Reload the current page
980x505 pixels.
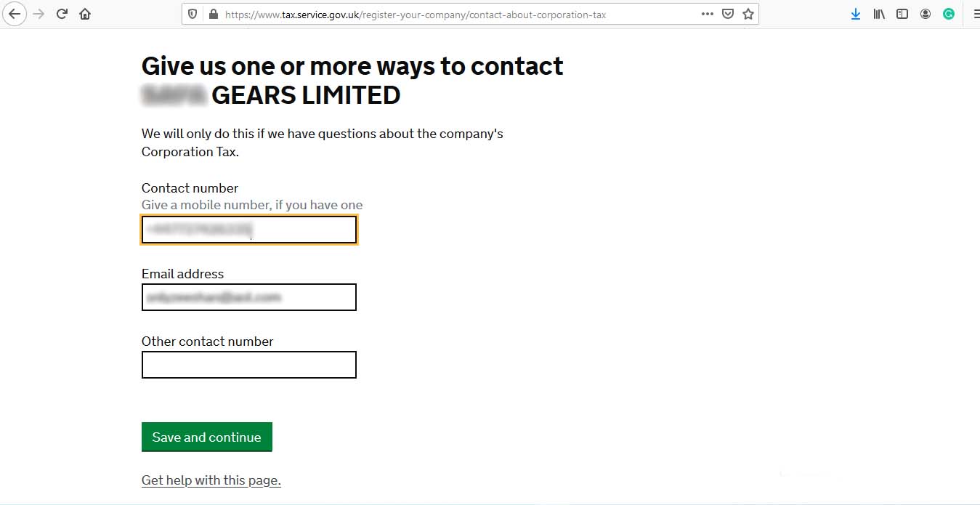pyautogui.click(x=62, y=14)
